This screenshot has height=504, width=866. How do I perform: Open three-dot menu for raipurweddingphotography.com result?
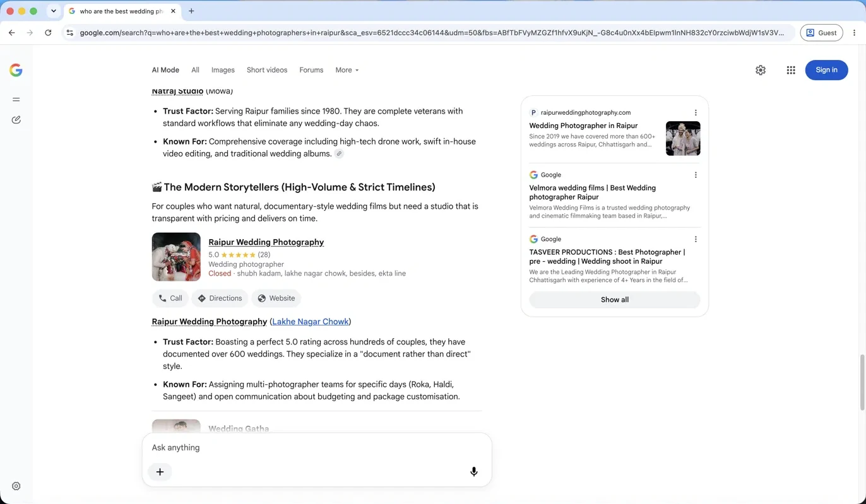tap(696, 113)
